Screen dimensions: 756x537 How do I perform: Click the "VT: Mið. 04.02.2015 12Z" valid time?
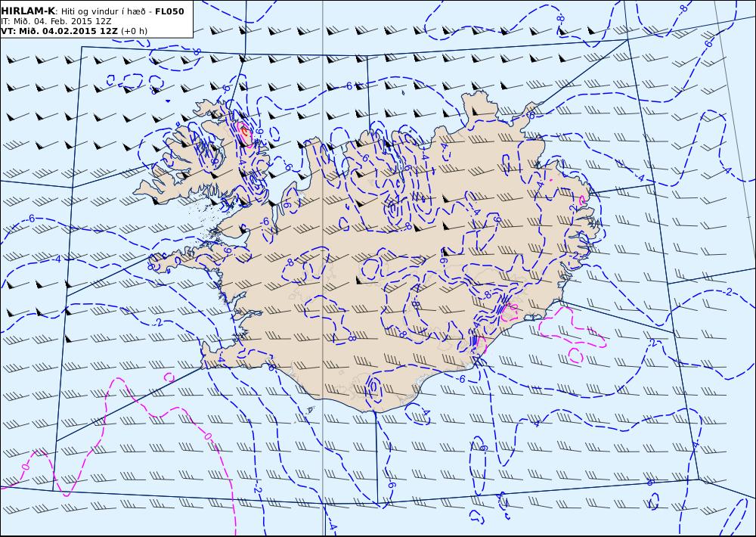coord(59,31)
